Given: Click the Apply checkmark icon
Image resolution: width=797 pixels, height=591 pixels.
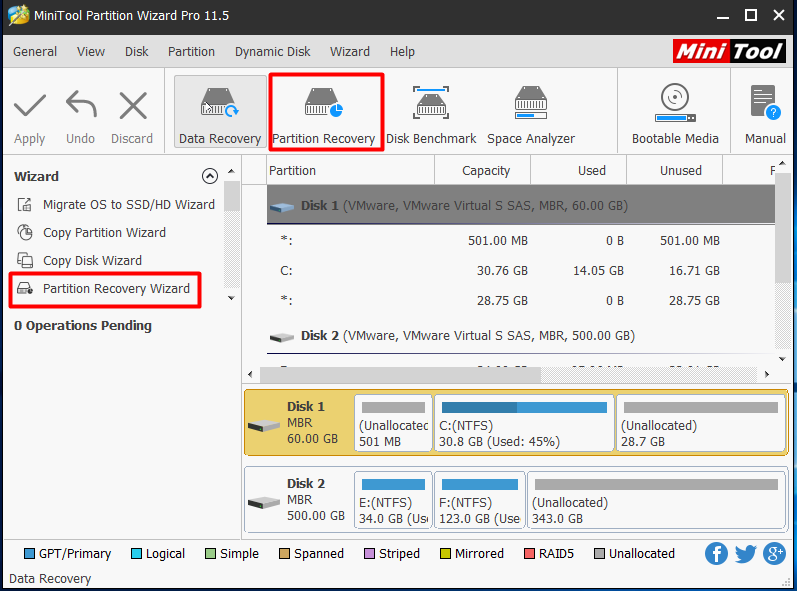Looking at the screenshot, I should 29,106.
